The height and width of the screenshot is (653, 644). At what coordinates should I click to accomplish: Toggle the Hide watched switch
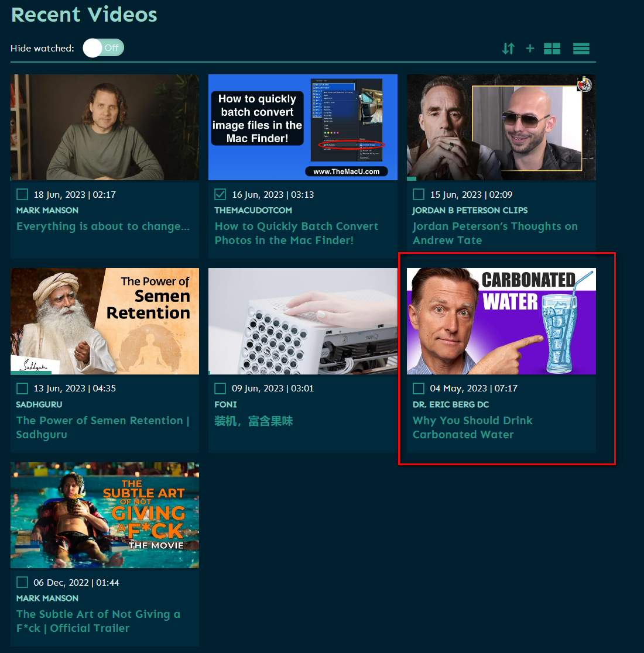pos(103,48)
